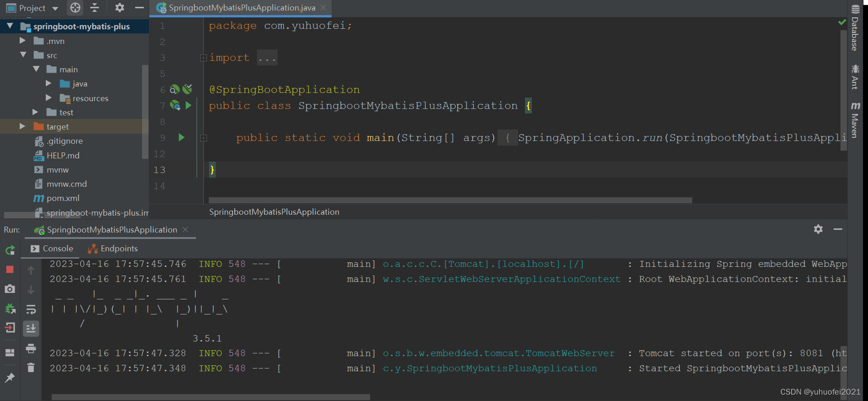Click the exit icon in run toolbar
The image size is (868, 401).
click(10, 328)
